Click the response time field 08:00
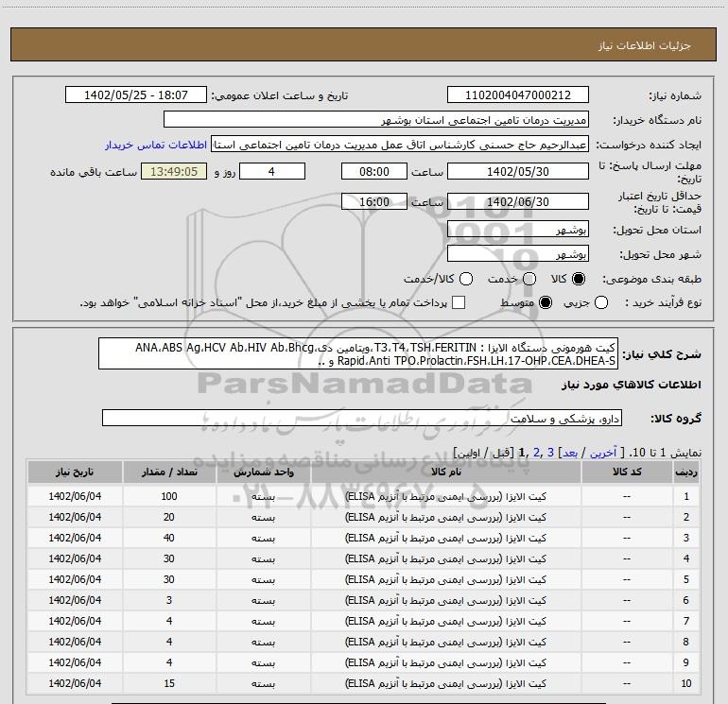Image resolution: width=728 pixels, height=704 pixels. pos(374,171)
